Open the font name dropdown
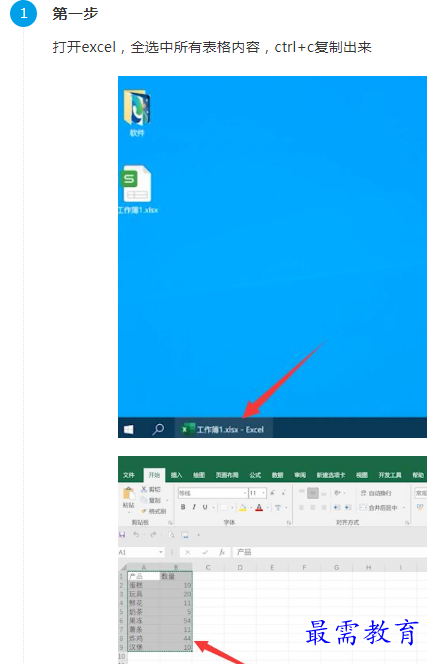 [x=245, y=493]
